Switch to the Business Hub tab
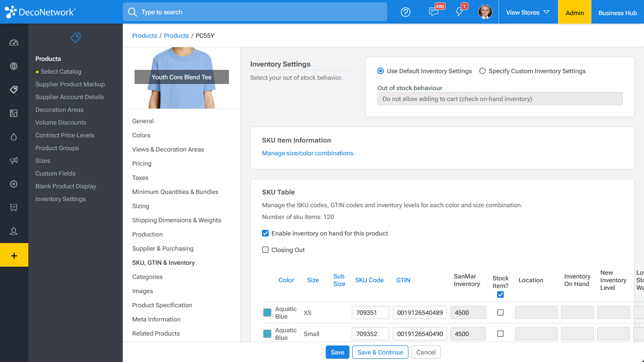The width and height of the screenshot is (644, 362). point(617,13)
